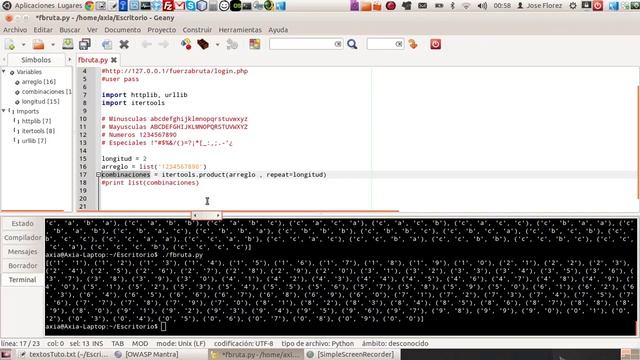This screenshot has width=640, height=360.
Task: Click the clock showing 00:58
Action: [x=502, y=6]
